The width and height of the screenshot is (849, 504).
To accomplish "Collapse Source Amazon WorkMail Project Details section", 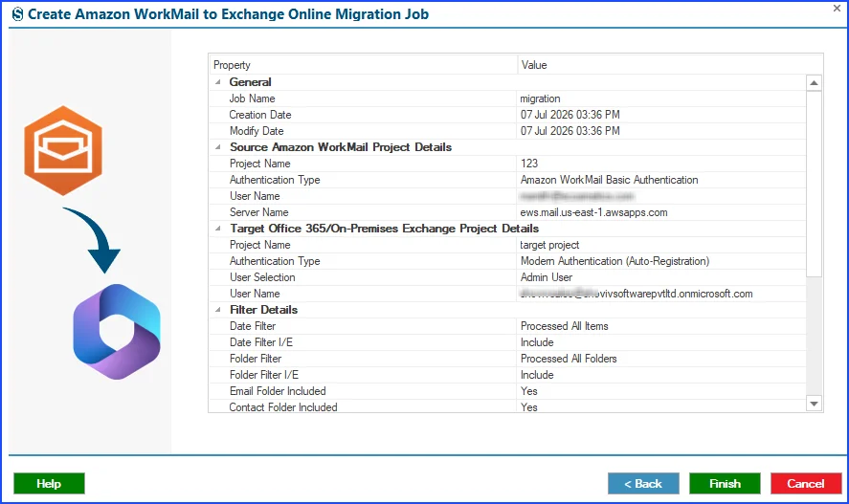I will (x=218, y=147).
